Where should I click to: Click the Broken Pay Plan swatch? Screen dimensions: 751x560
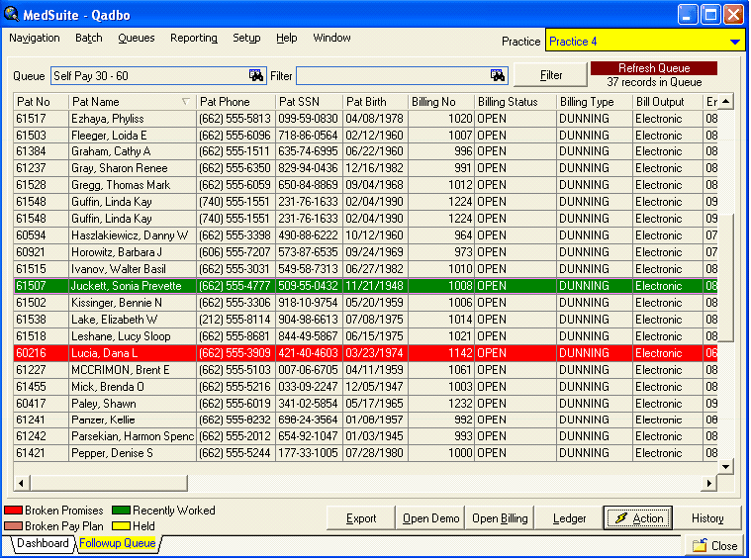tap(14, 526)
